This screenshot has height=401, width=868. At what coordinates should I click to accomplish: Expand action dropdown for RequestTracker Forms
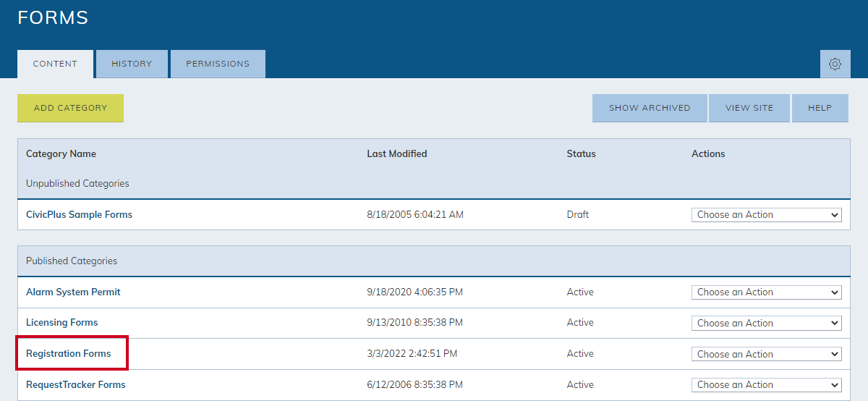pyautogui.click(x=767, y=385)
